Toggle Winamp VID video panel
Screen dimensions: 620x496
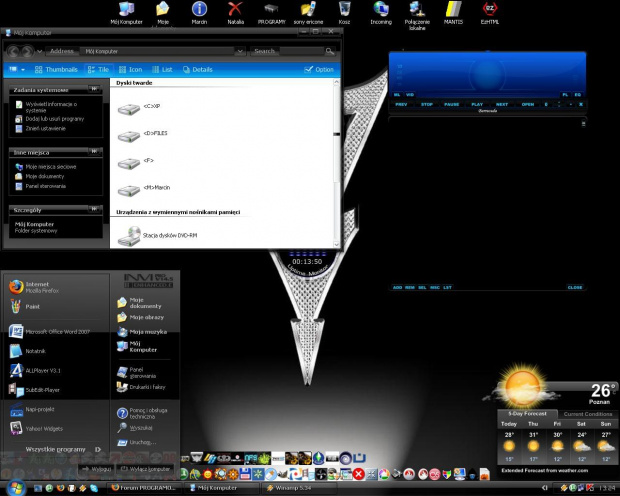(x=410, y=95)
